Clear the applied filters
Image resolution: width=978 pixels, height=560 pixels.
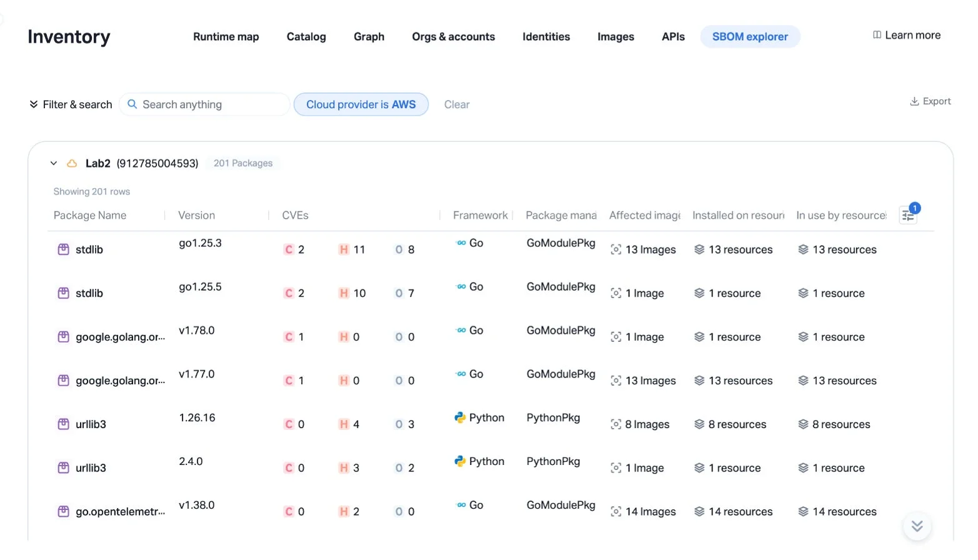pos(457,104)
